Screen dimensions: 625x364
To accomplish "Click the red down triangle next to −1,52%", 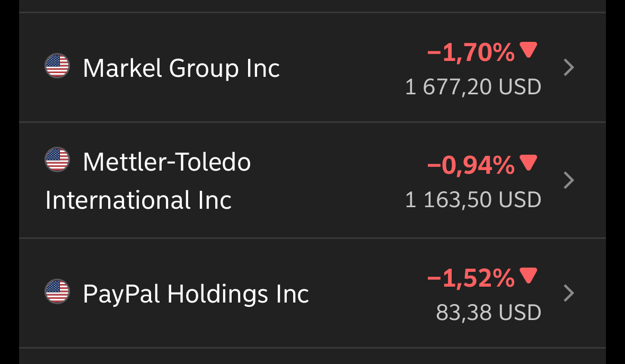I will [x=529, y=276].
